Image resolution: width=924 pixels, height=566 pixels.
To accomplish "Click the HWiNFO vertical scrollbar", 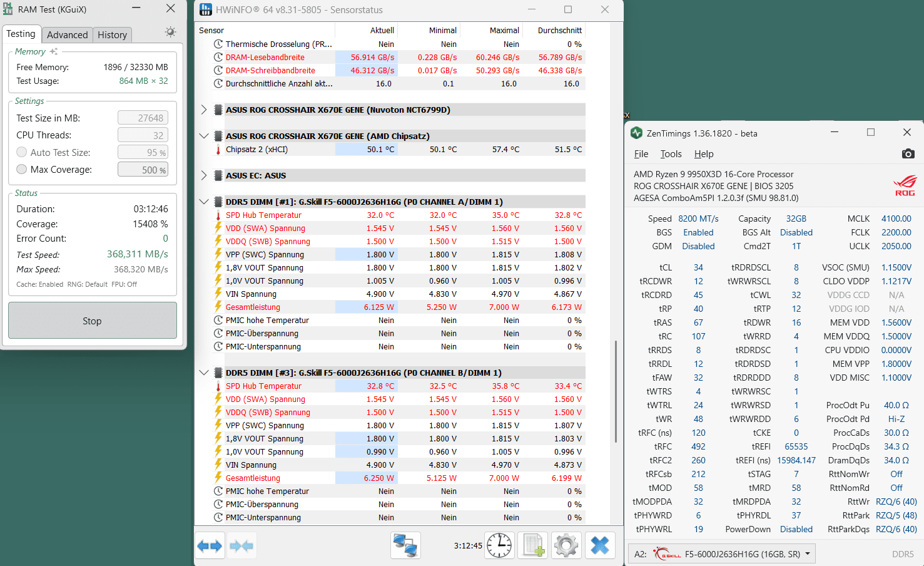I will 617,391.
